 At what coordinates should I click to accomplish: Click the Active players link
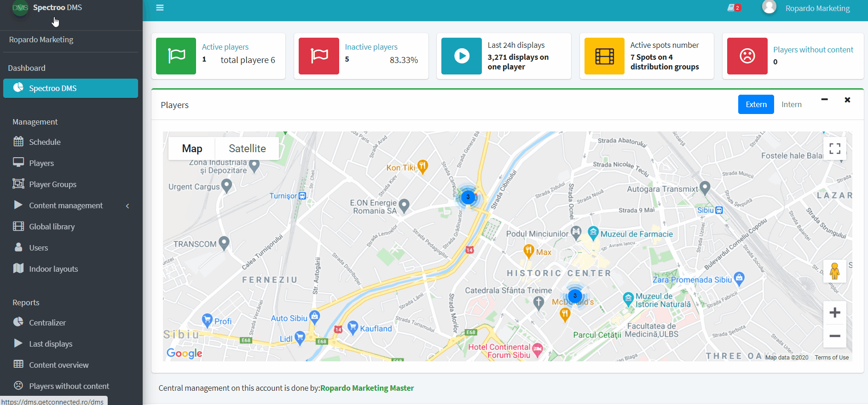point(225,47)
